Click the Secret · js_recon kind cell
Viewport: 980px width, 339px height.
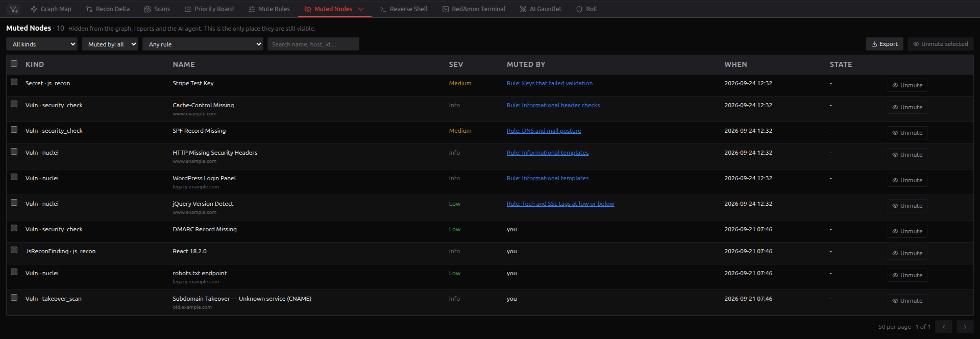point(47,83)
